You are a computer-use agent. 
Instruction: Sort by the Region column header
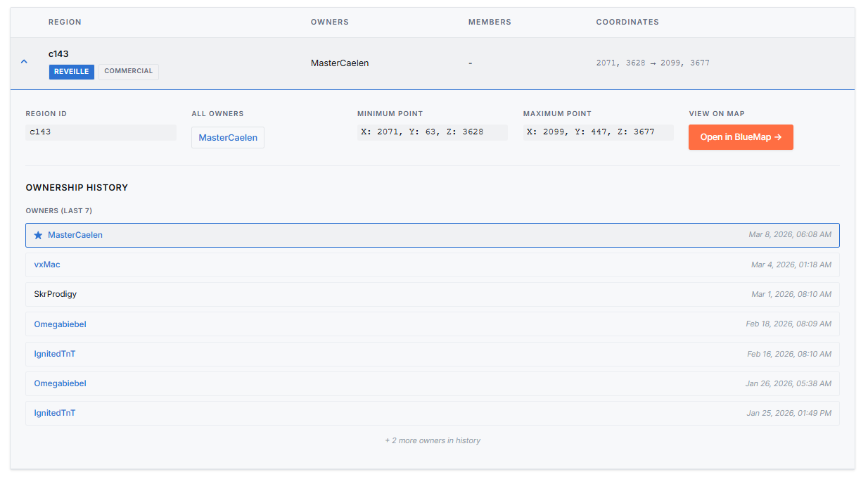click(x=65, y=22)
